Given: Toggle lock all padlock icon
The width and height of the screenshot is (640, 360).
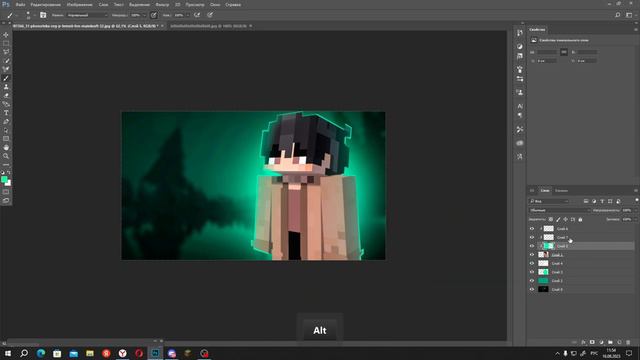Looking at the screenshot, I should 580,220.
